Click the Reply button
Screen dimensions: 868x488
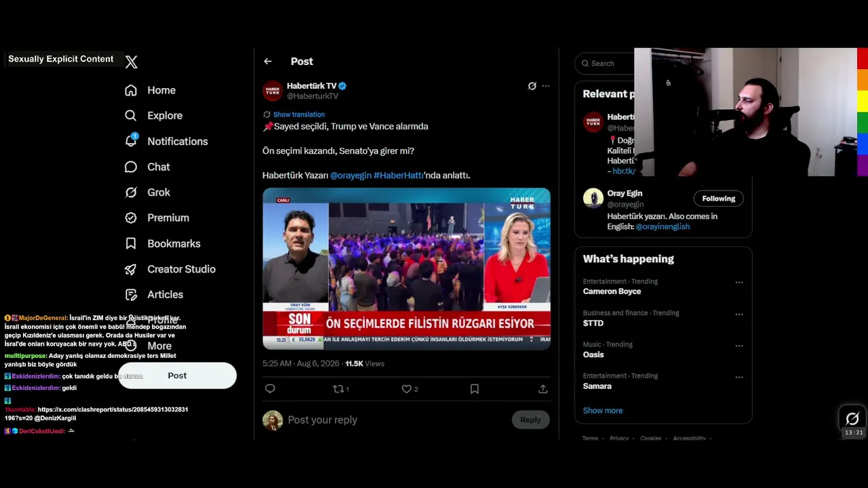[x=530, y=420]
